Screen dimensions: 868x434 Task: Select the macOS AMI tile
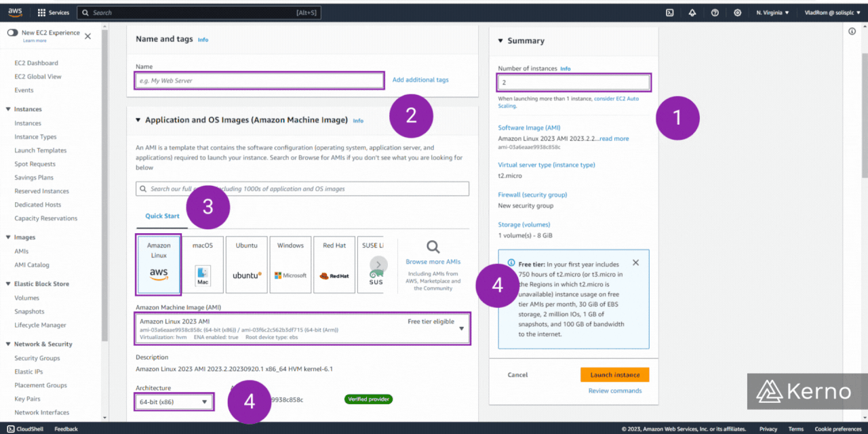click(x=203, y=264)
